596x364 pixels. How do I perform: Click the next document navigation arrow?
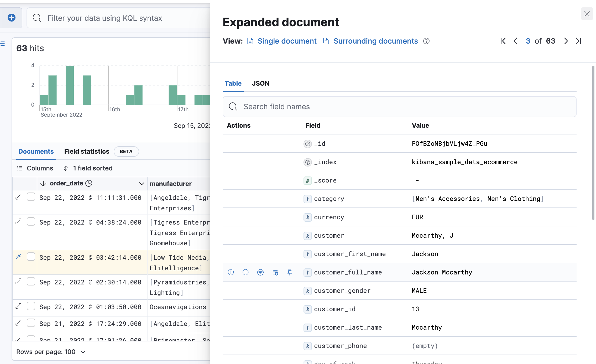pyautogui.click(x=566, y=40)
